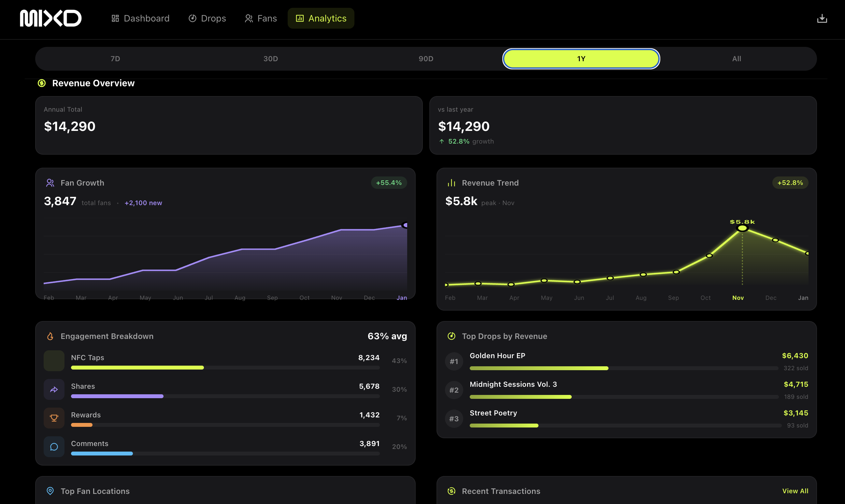Viewport: 845px width, 504px height.
Task: Open Midnight Sessions Vol. 3 drop
Action: click(x=513, y=385)
